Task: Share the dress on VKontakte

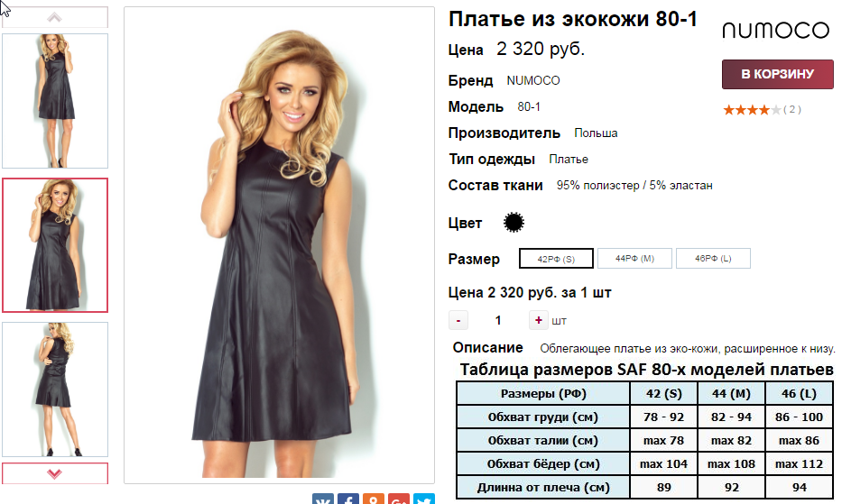Action: (323, 499)
